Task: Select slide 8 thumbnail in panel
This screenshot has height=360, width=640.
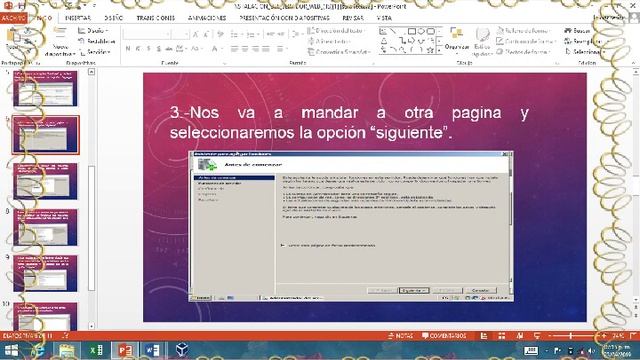Action: 45,227
